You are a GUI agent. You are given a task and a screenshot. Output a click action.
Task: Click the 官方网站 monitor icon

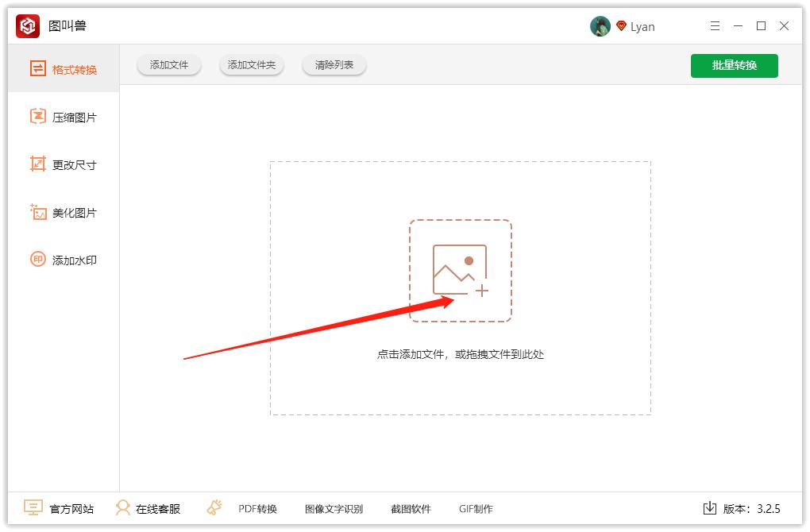33,508
